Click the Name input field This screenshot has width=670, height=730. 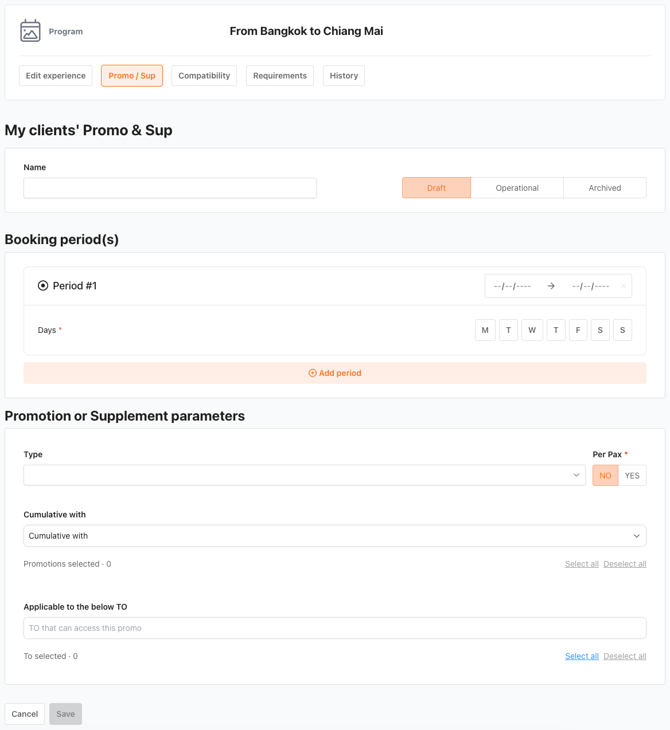pos(170,188)
